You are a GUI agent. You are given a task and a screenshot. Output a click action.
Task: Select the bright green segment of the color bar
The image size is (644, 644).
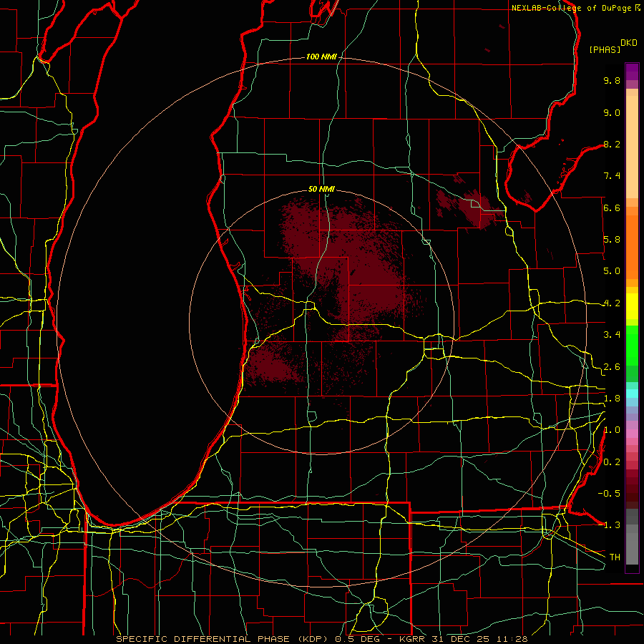pos(632,345)
